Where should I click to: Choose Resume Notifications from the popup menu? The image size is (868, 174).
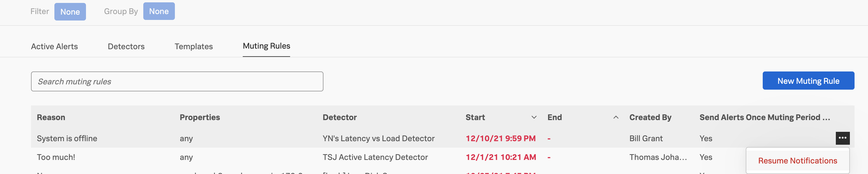click(797, 161)
